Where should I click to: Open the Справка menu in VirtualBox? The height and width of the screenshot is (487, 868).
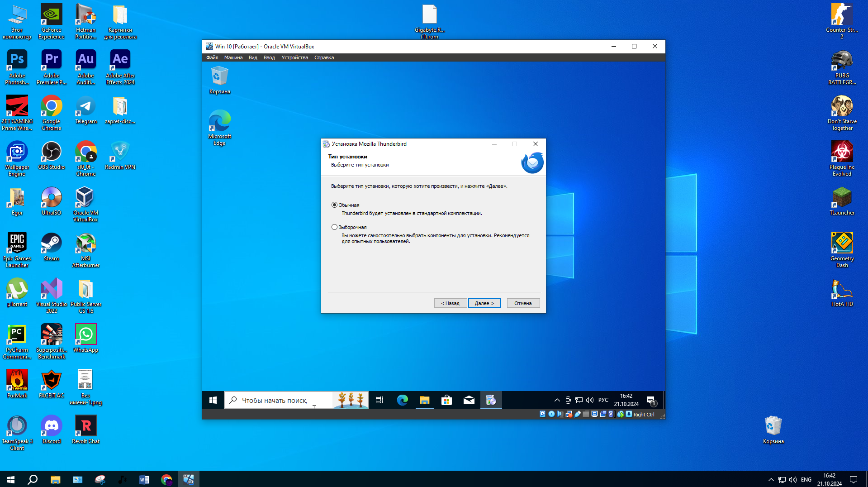click(x=324, y=57)
